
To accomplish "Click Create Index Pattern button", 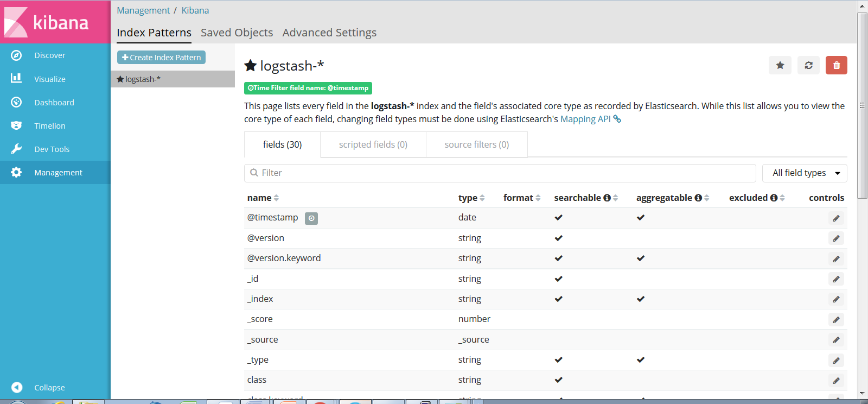I will pos(161,58).
